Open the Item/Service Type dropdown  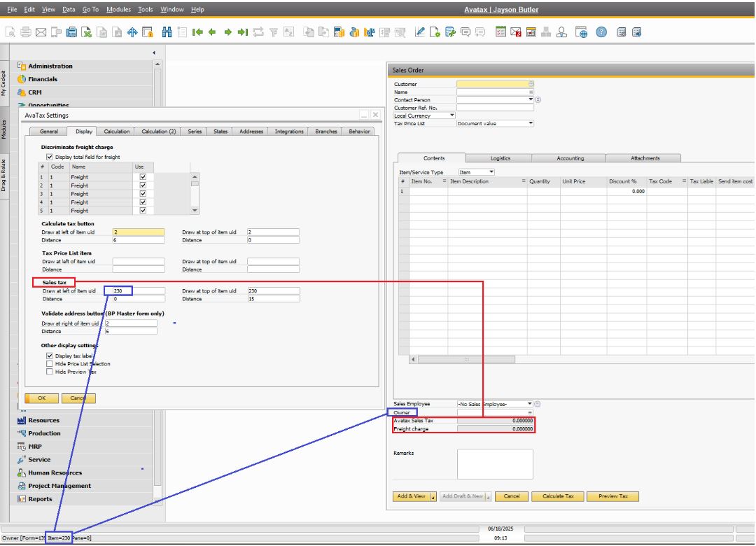[x=491, y=171]
